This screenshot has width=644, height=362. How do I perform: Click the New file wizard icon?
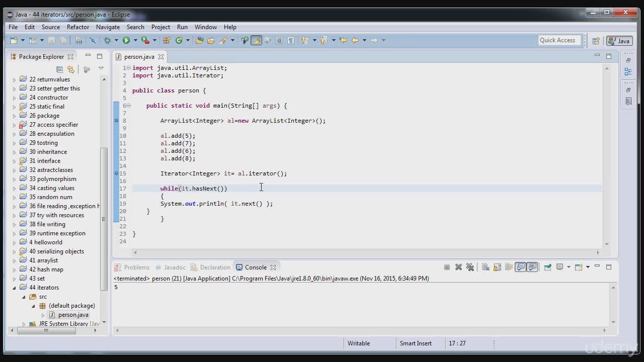pyautogui.click(x=13, y=40)
